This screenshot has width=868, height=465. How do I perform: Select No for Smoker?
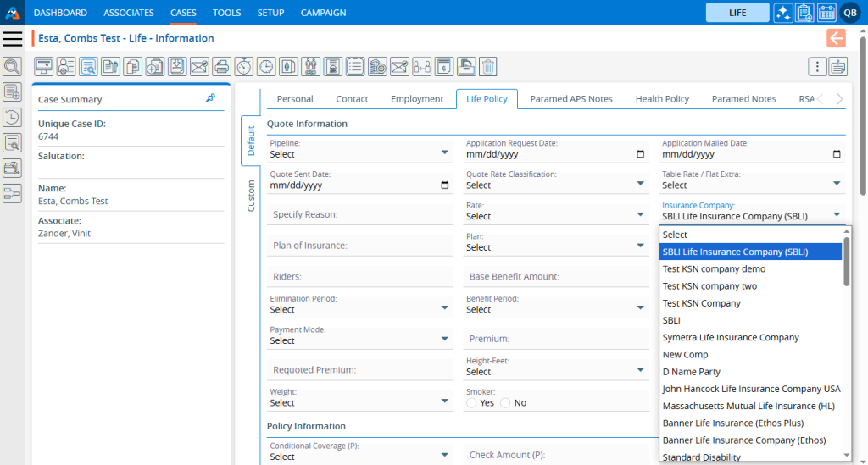pyautogui.click(x=505, y=403)
